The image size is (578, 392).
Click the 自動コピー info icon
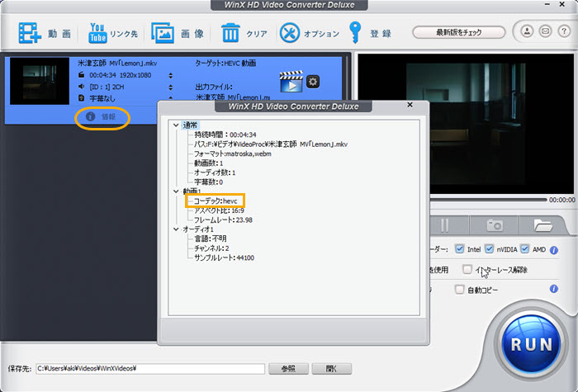point(554,289)
